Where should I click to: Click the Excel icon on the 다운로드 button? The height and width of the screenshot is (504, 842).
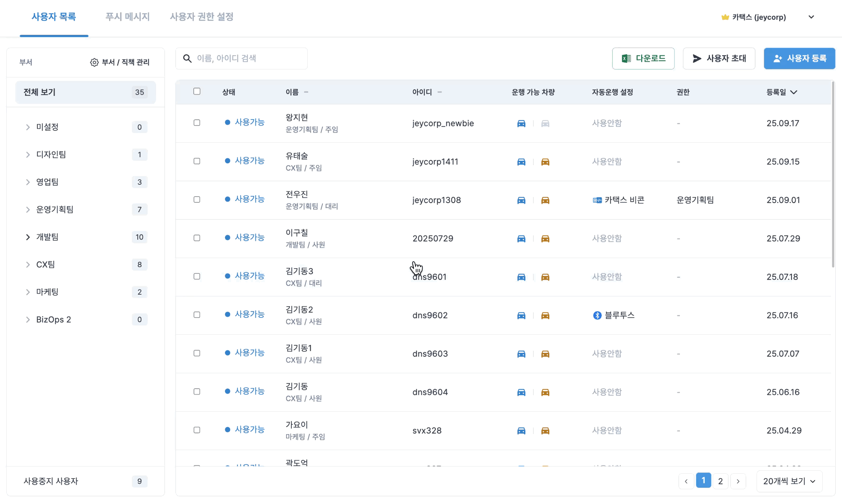click(x=626, y=59)
